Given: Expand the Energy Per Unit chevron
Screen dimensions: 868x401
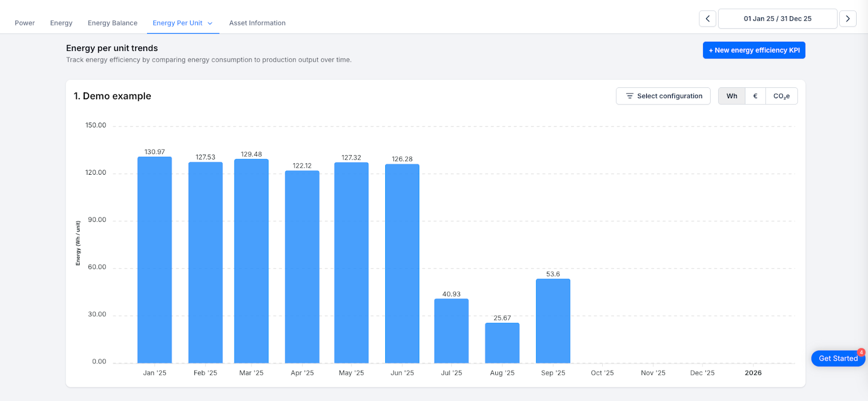Looking at the screenshot, I should coord(210,23).
